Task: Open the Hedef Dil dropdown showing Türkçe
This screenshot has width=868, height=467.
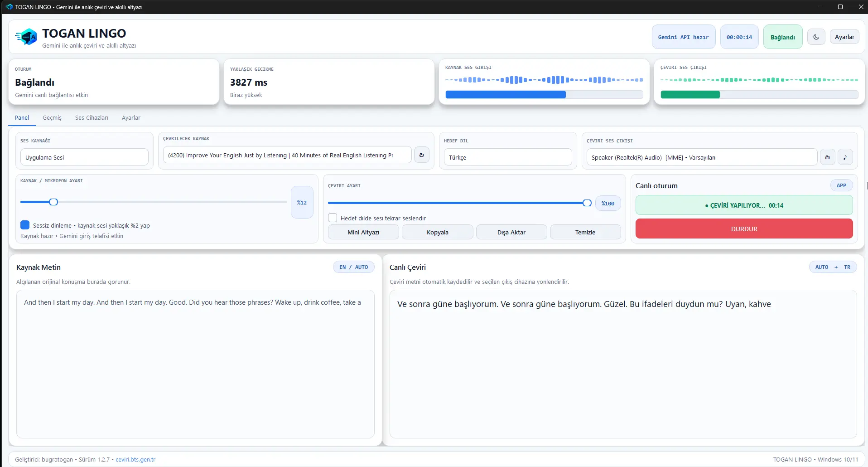Action: tap(507, 157)
